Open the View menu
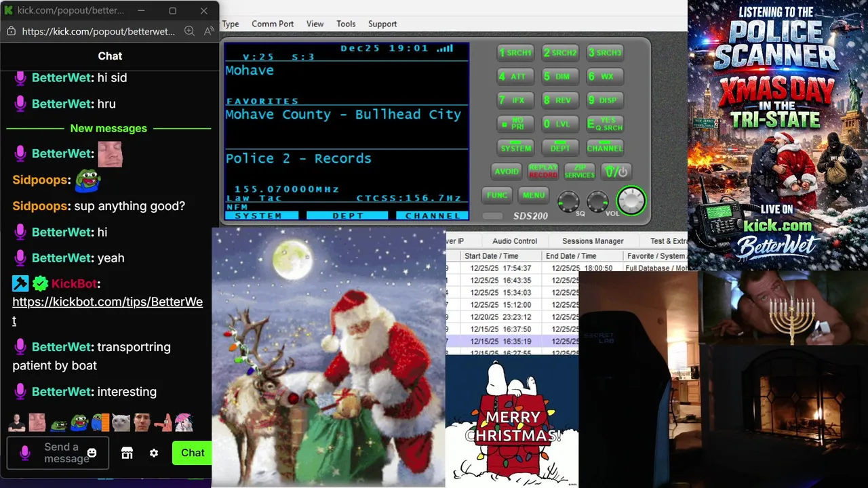The width and height of the screenshot is (868, 488). tap(315, 24)
